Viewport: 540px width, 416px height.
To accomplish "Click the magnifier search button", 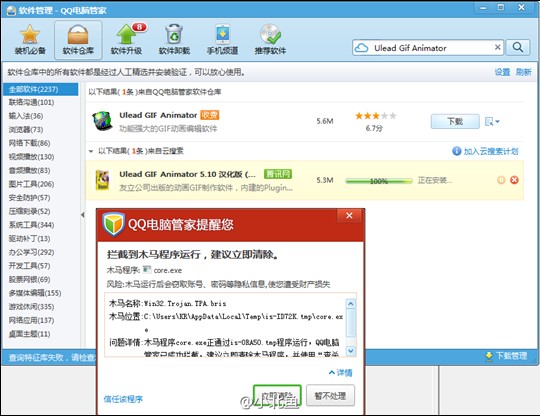I will (x=518, y=48).
